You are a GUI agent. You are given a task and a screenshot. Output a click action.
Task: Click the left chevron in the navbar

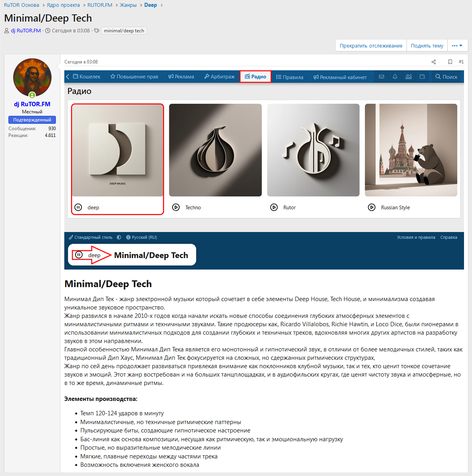pyautogui.click(x=68, y=77)
